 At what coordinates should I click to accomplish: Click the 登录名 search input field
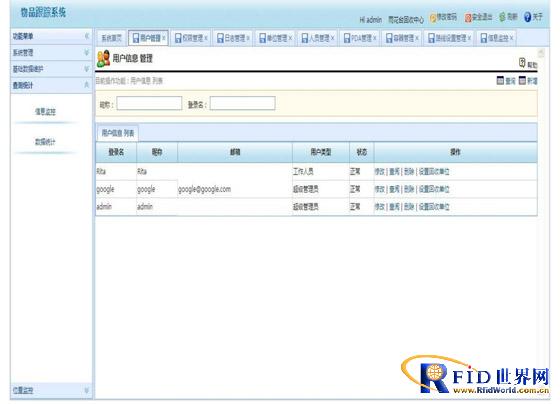(242, 103)
